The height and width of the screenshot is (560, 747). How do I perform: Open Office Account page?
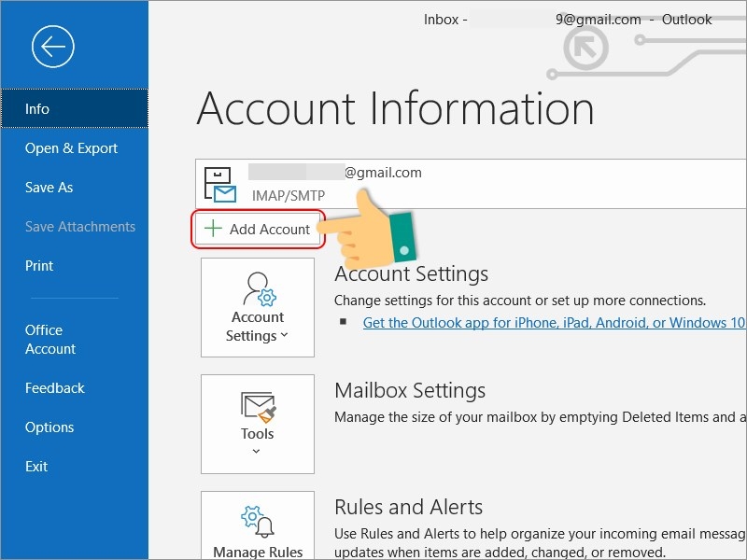pos(50,339)
